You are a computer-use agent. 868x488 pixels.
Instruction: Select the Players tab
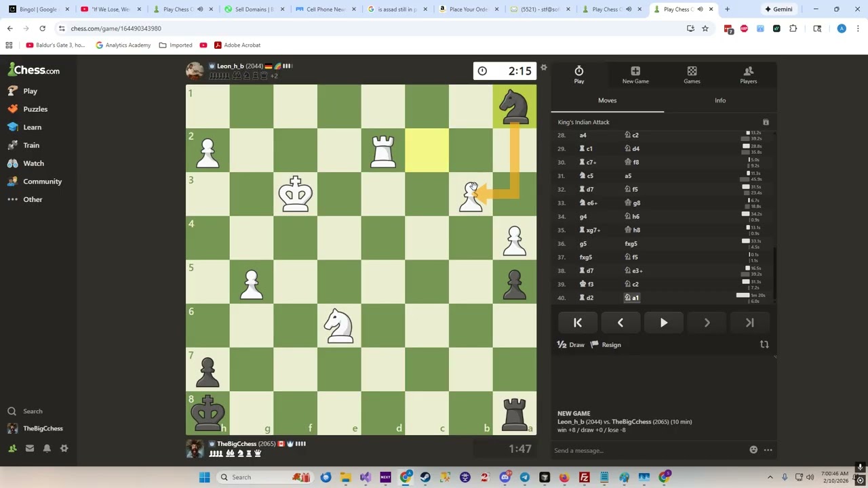[x=749, y=75]
